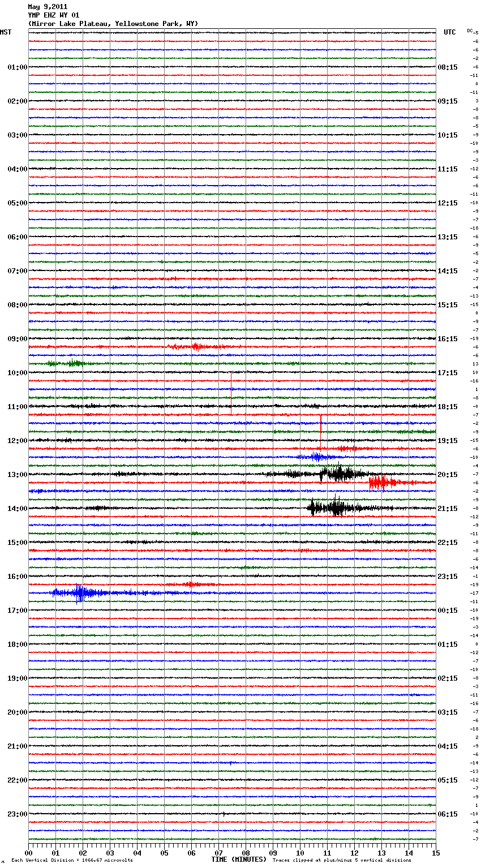
Task: Select the 21:15 UTC time label
Action: 447,509
